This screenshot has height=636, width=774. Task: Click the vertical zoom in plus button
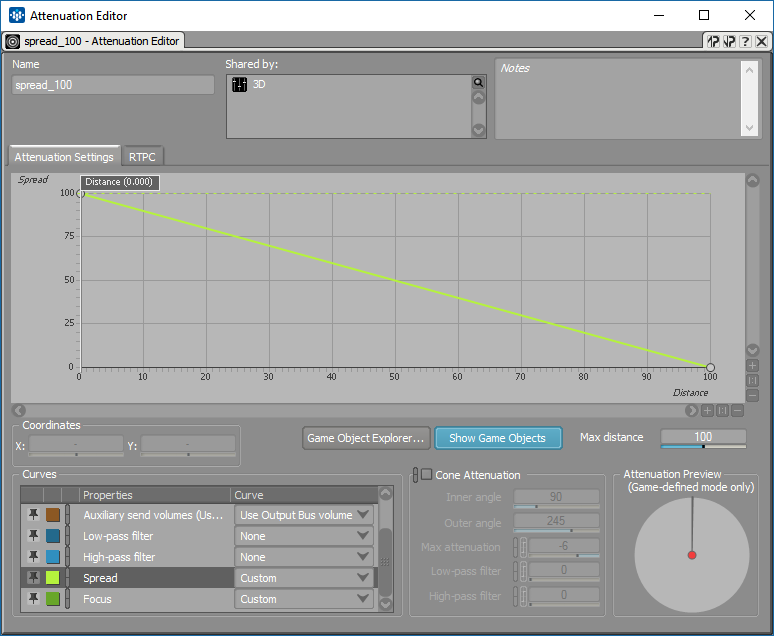(x=752, y=365)
